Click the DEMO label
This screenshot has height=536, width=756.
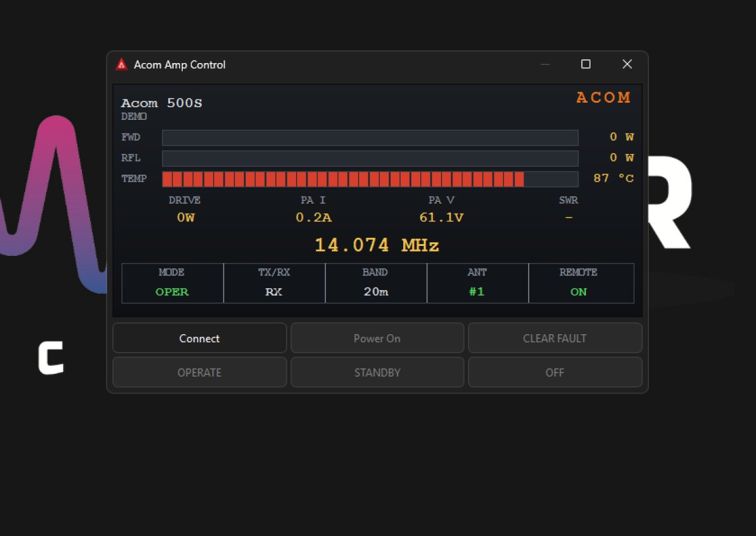pyautogui.click(x=134, y=117)
